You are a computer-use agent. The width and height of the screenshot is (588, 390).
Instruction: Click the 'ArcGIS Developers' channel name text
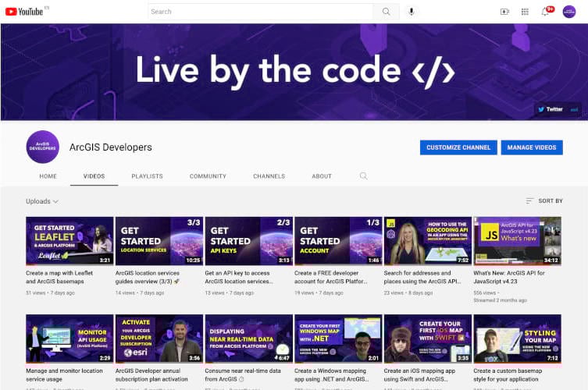111,147
